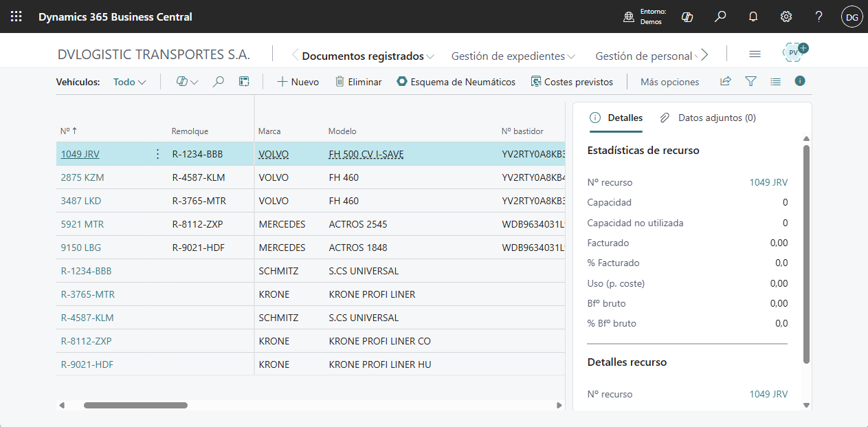Open the help question mark
Screen dimensions: 868x427
click(819, 17)
